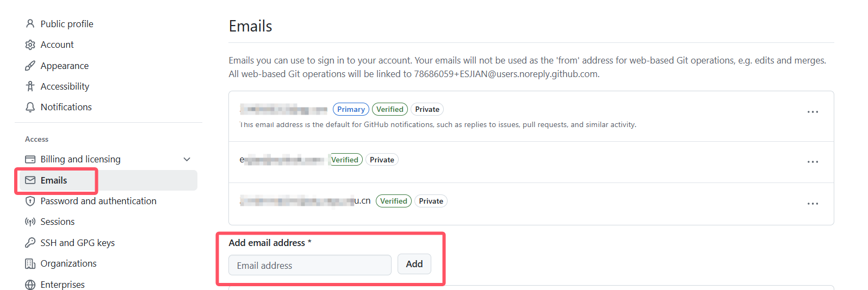The width and height of the screenshot is (868, 290).
Task: Open options menu for the second email
Action: click(813, 162)
